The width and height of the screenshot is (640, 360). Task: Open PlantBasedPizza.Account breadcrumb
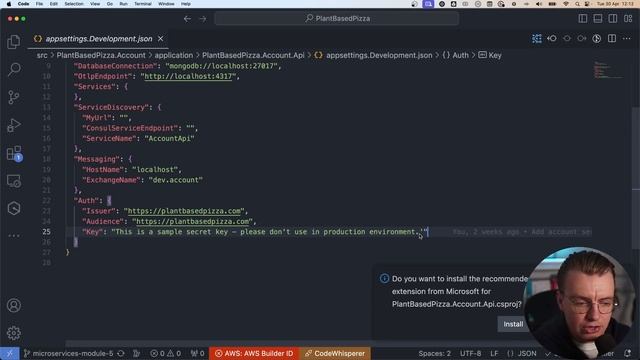pyautogui.click(x=101, y=55)
